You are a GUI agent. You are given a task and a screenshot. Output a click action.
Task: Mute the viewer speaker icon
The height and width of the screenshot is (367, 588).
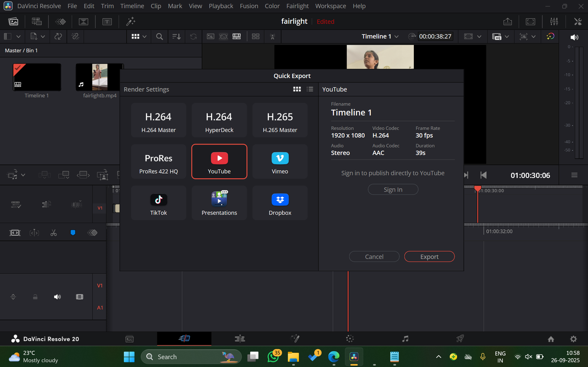574,37
